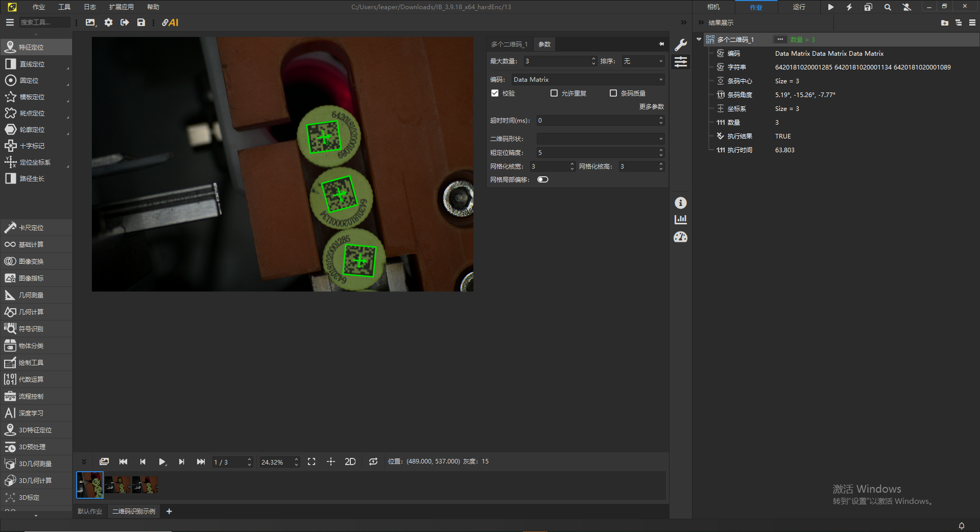980x532 pixels.
Task: Click the crossed-out user icon
Action: coord(907,7)
